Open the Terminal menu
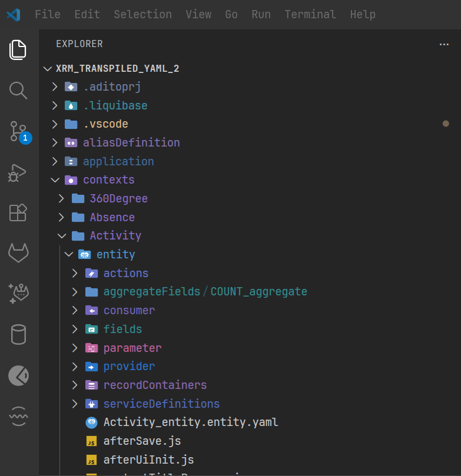Viewport: 461px width, 476px height. coord(310,15)
